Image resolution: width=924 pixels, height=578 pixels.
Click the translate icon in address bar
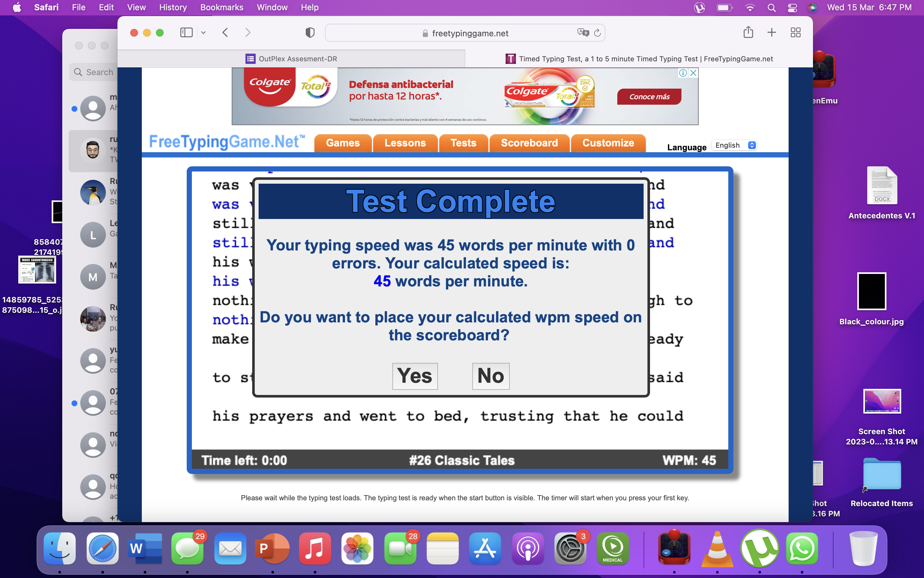(x=583, y=33)
